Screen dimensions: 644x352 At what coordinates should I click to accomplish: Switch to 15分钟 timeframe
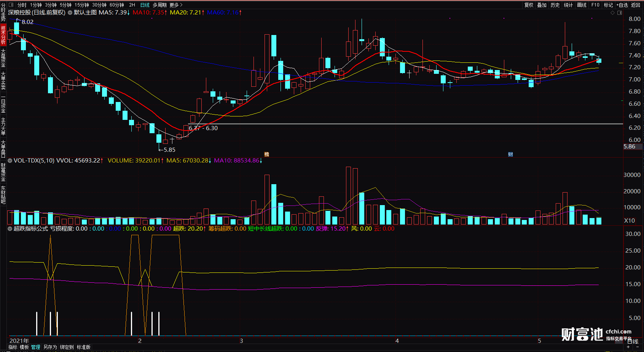82,5
